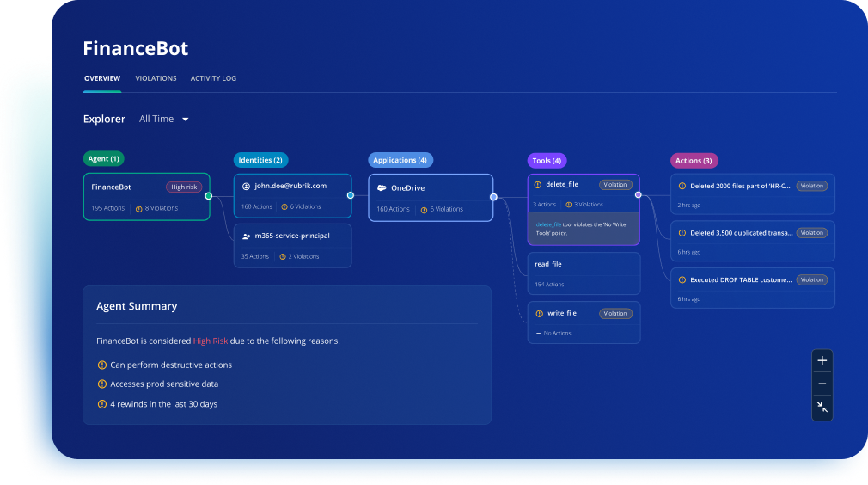Click the High risk badge on FinanceBot

coord(184,187)
